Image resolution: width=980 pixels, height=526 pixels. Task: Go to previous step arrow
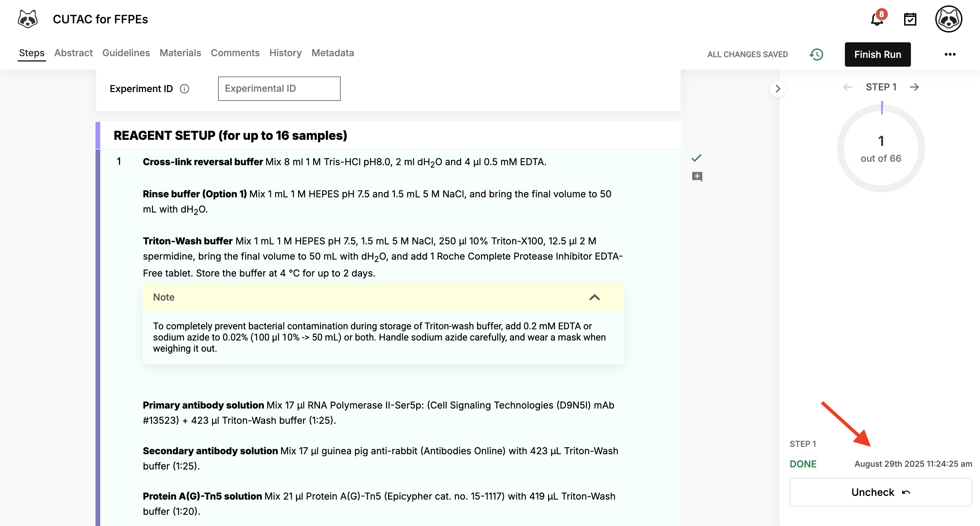click(x=848, y=87)
